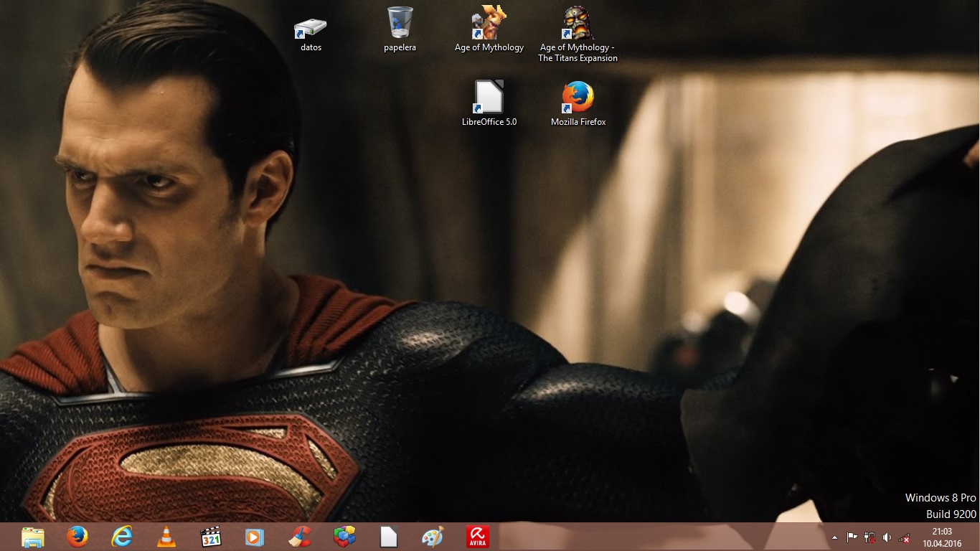Launch CCleaner from the taskbar

pos(299,537)
